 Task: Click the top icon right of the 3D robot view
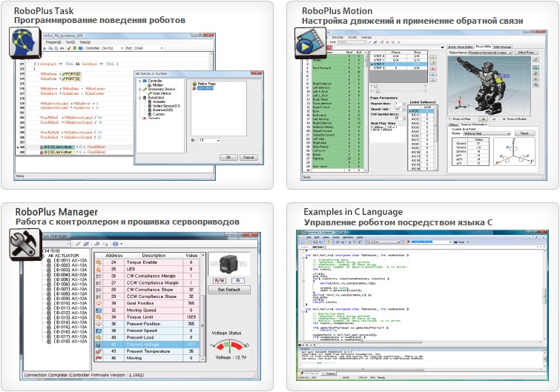pos(536,59)
